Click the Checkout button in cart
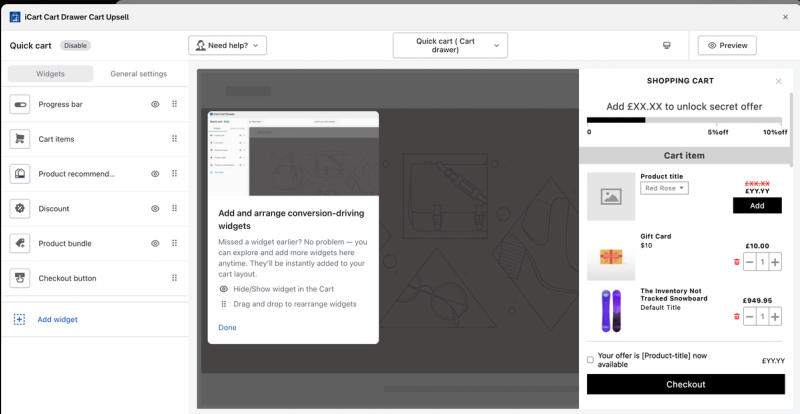The width and height of the screenshot is (800, 414). click(x=686, y=384)
